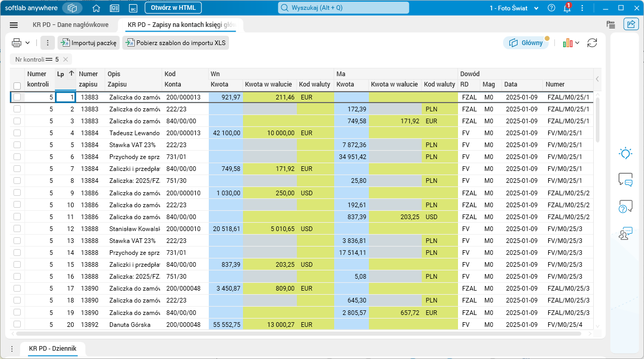
Task: Expand the chart type dropdown arrow
Action: [577, 43]
